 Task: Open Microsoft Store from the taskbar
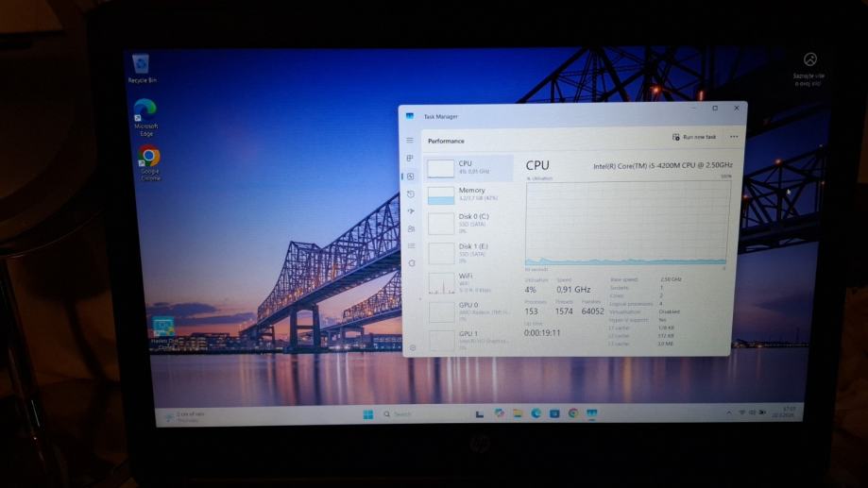tap(554, 413)
